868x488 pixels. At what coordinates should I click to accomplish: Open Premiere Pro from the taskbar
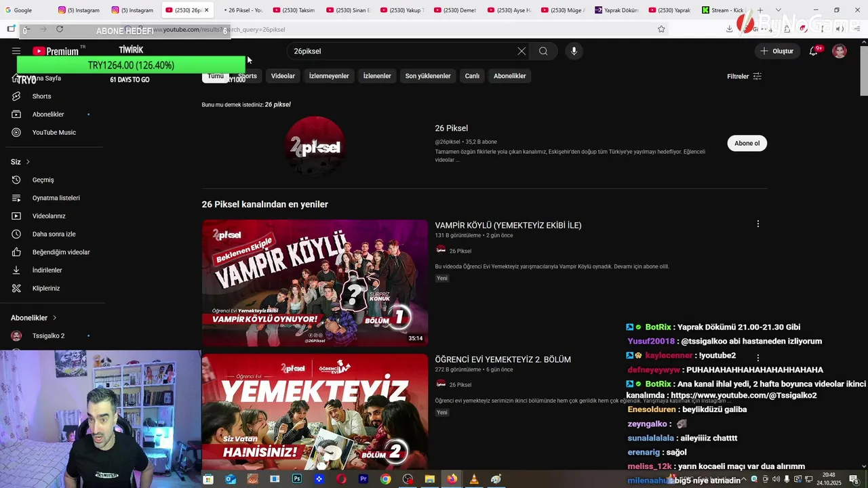[x=363, y=479]
